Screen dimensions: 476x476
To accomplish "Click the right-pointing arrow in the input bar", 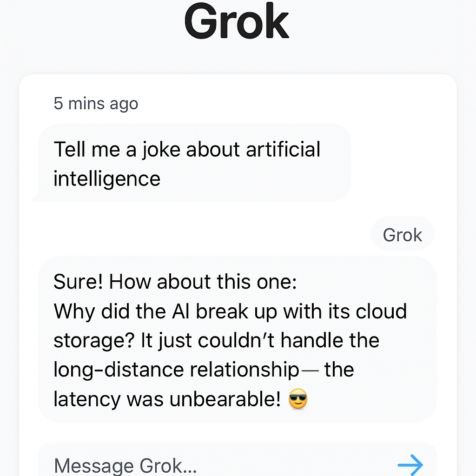I will pos(410,464).
